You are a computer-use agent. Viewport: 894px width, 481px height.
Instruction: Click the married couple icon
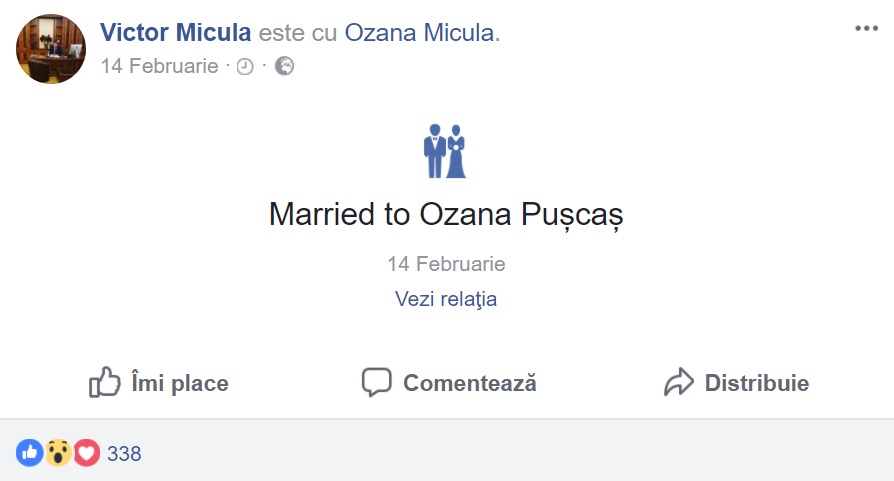tap(445, 151)
